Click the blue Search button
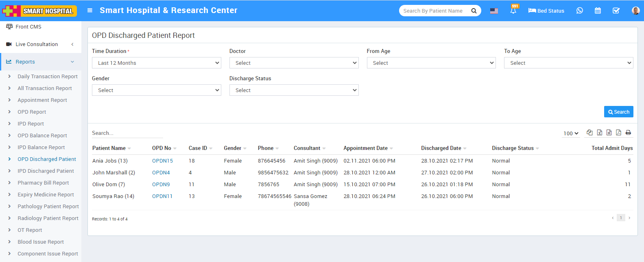Screen dimensions: 644x262 point(618,112)
